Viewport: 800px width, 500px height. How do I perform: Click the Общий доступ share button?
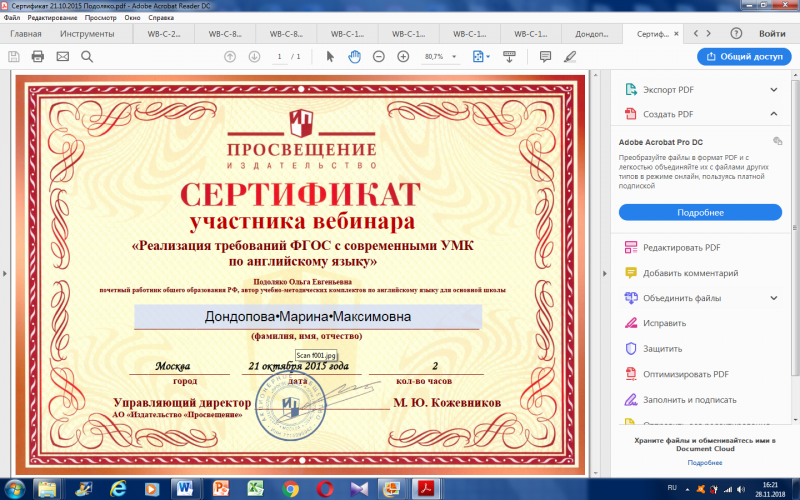pos(744,56)
